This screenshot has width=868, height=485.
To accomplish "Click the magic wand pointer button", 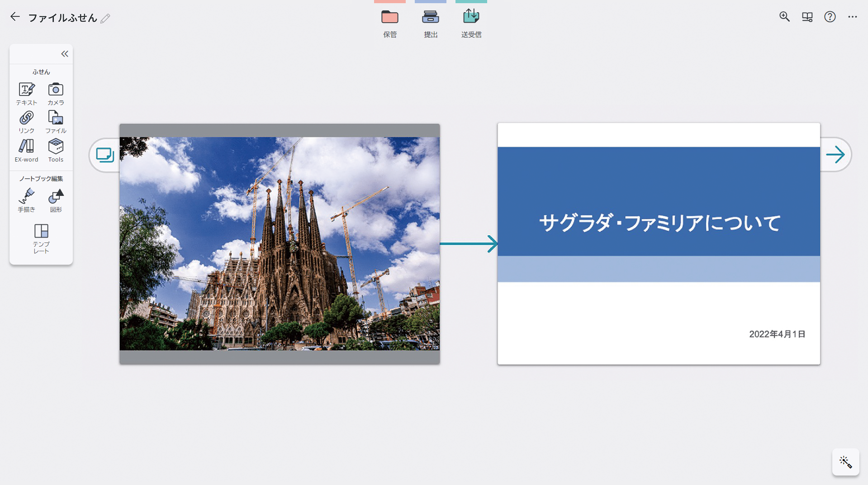I will pos(845,462).
